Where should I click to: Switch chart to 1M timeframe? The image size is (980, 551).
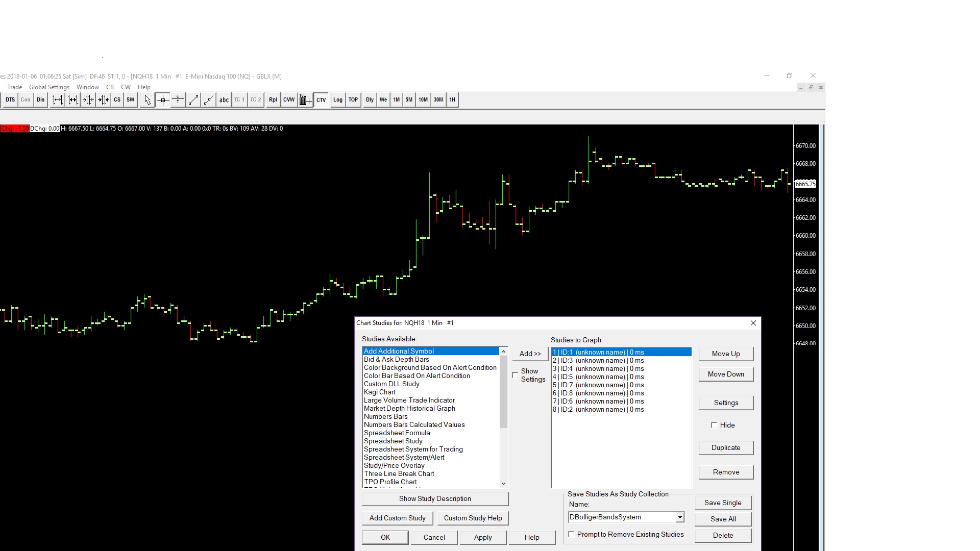tap(397, 100)
